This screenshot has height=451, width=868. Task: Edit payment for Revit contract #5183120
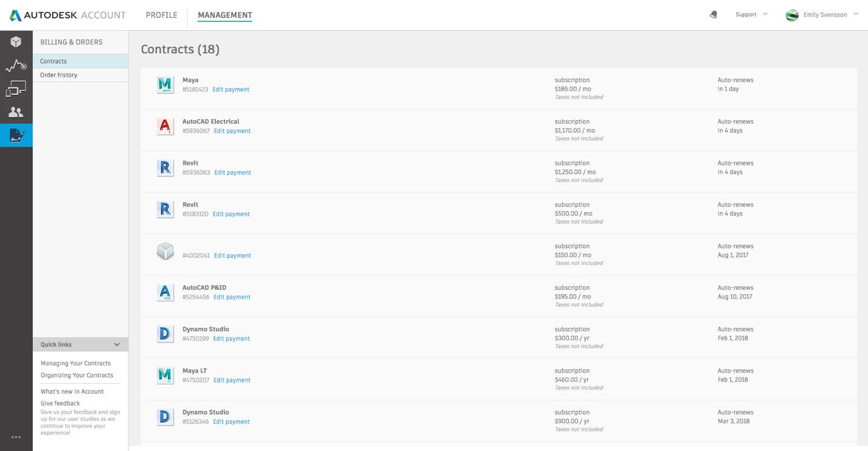(x=231, y=215)
